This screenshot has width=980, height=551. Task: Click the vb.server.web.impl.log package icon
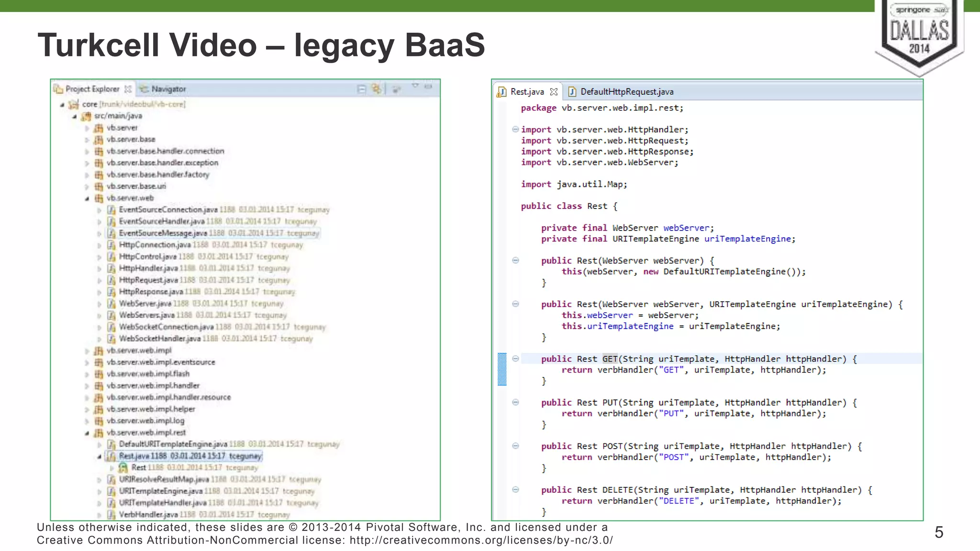pyautogui.click(x=99, y=421)
